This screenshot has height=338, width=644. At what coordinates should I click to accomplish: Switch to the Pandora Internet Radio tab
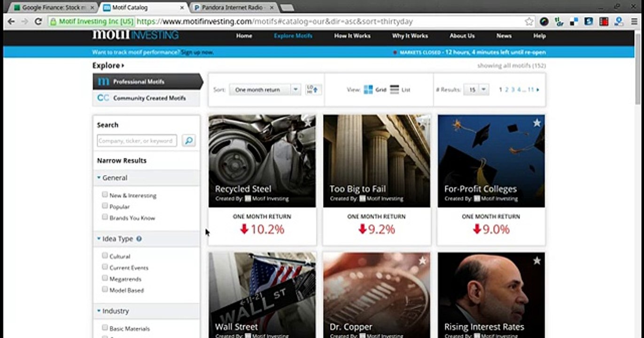point(233,8)
